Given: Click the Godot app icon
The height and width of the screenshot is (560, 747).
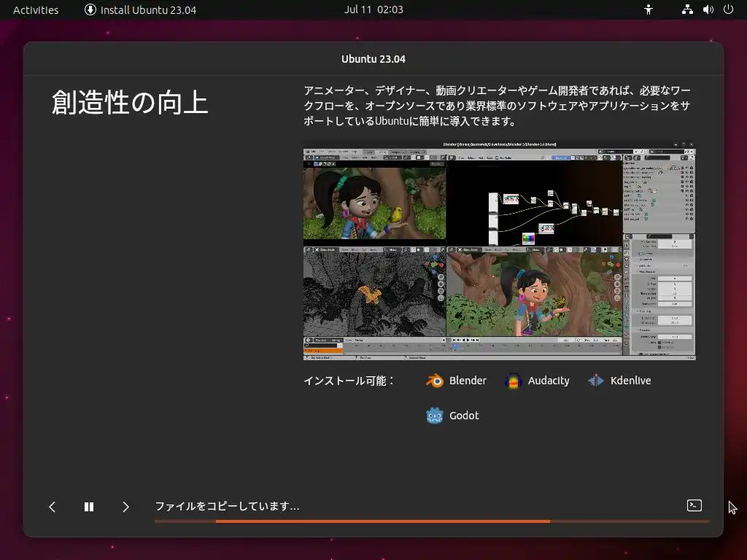Looking at the screenshot, I should click(x=435, y=416).
